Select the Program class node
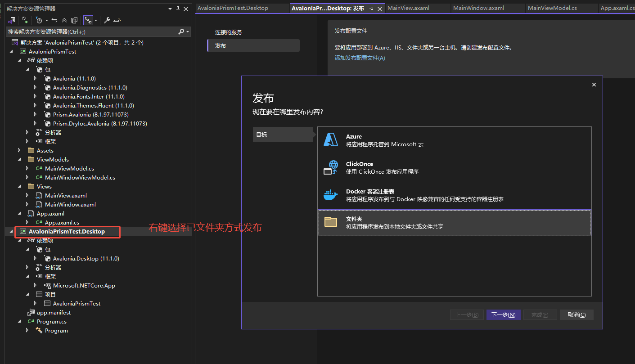The image size is (635, 364). pyautogui.click(x=56, y=330)
